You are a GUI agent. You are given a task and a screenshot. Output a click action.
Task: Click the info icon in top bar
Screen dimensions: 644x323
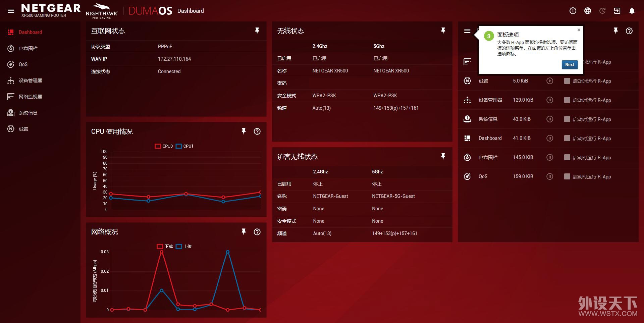pos(573,11)
